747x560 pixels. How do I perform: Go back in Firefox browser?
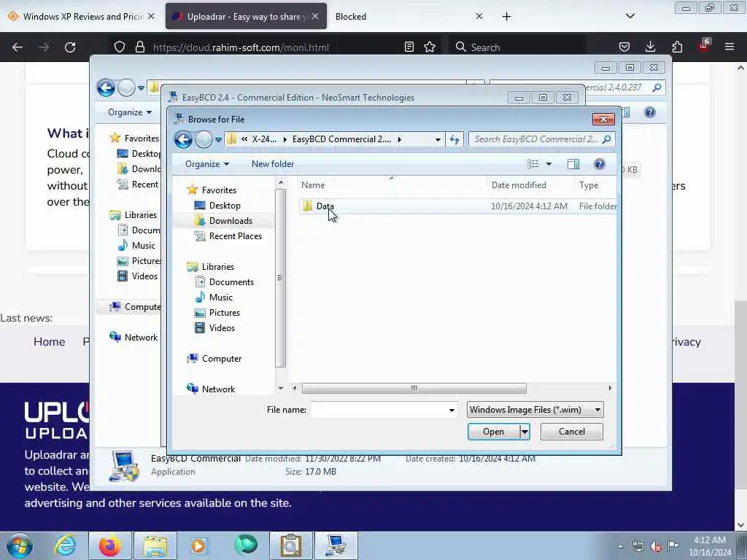coord(18,47)
